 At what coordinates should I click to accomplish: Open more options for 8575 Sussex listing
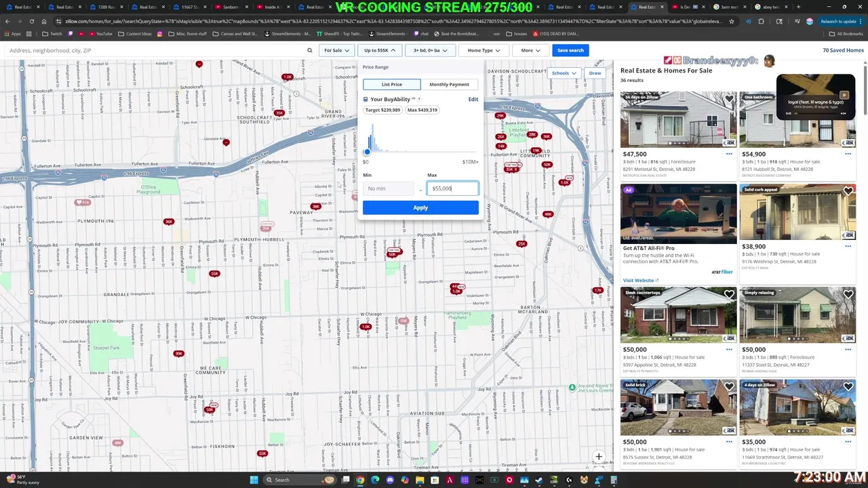click(729, 441)
